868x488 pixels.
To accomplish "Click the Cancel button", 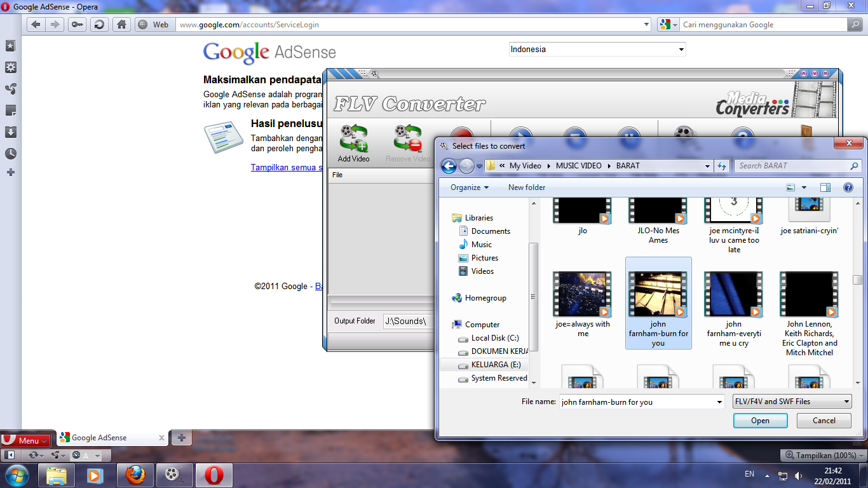I will pyautogui.click(x=824, y=421).
